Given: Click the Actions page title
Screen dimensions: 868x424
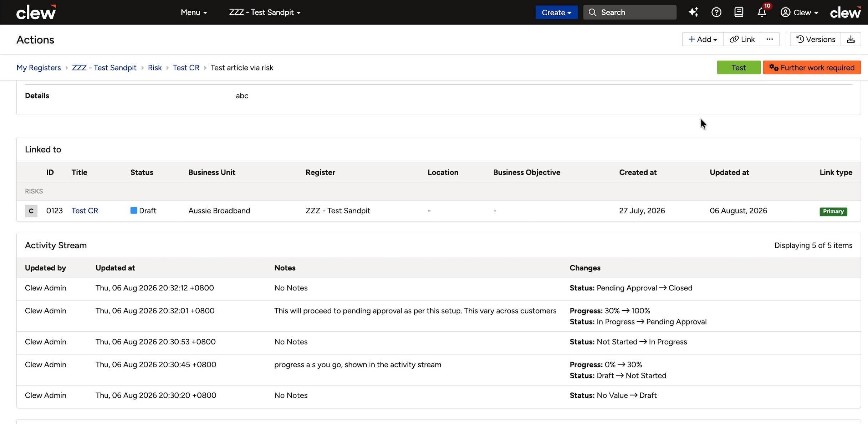Looking at the screenshot, I should pos(35,40).
